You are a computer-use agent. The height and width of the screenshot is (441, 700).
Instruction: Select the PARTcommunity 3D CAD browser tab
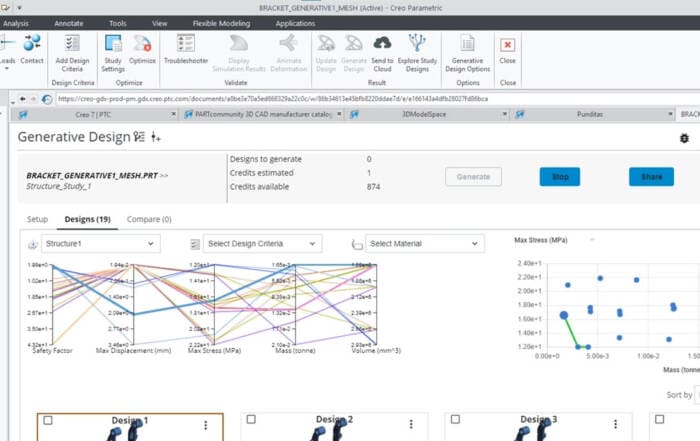coord(263,115)
